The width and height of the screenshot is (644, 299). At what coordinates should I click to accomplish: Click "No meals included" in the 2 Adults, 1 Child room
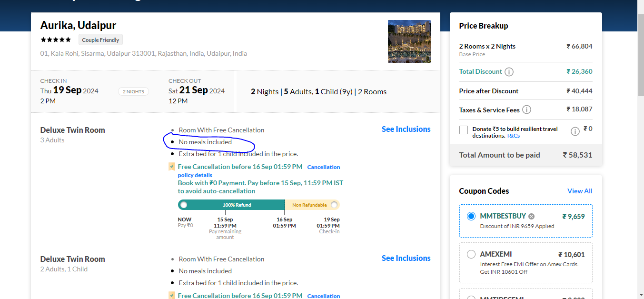point(205,271)
